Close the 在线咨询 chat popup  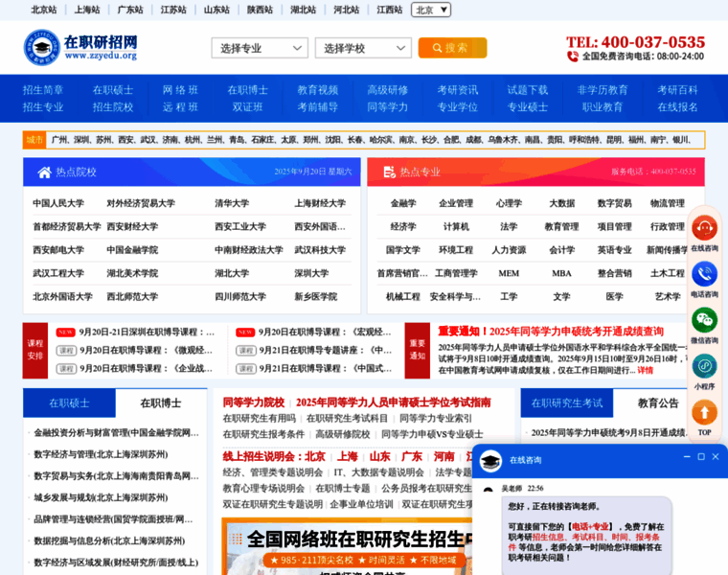click(714, 457)
